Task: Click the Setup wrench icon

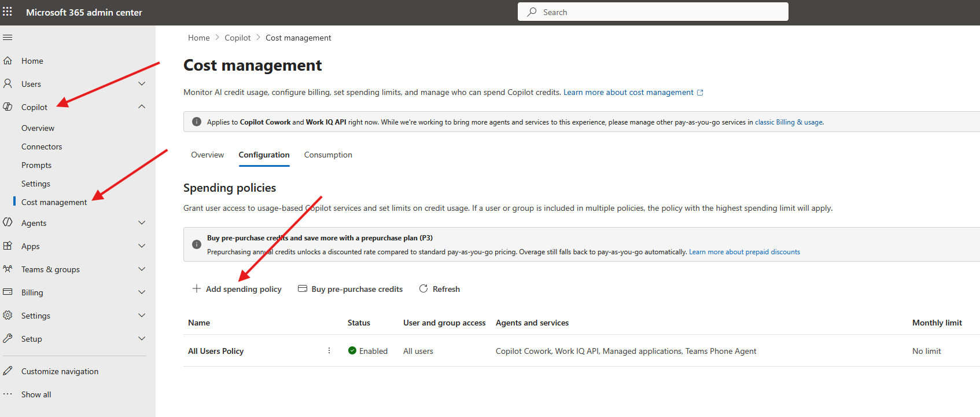Action: [x=8, y=338]
